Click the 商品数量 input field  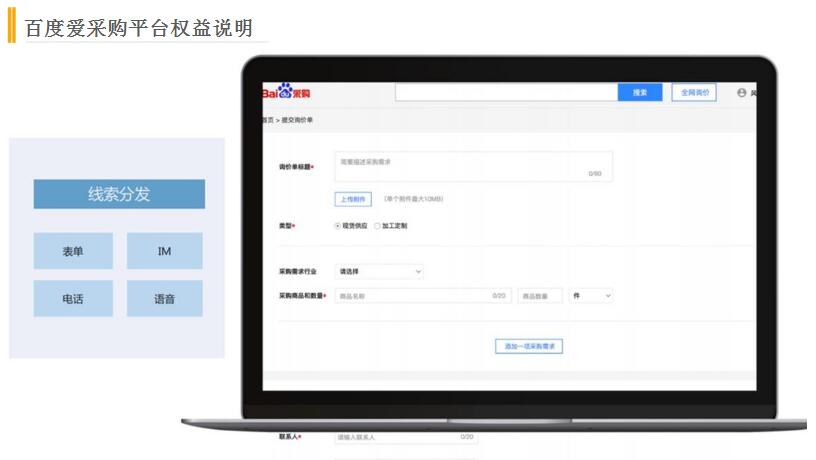click(x=540, y=296)
